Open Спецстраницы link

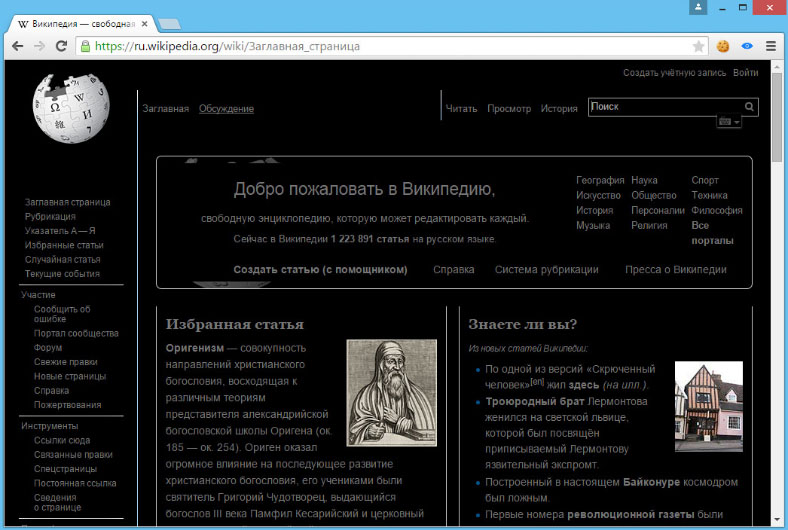(65, 469)
